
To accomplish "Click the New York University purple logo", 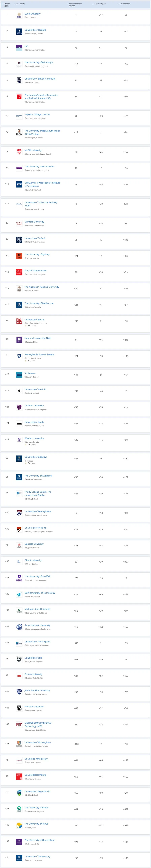I will coord(19,340).
